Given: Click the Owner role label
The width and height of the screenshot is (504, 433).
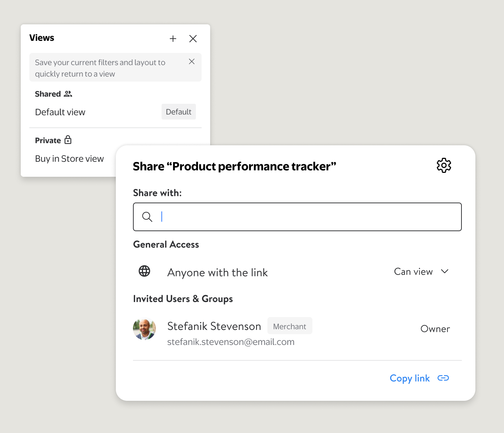Looking at the screenshot, I should pos(435,329).
